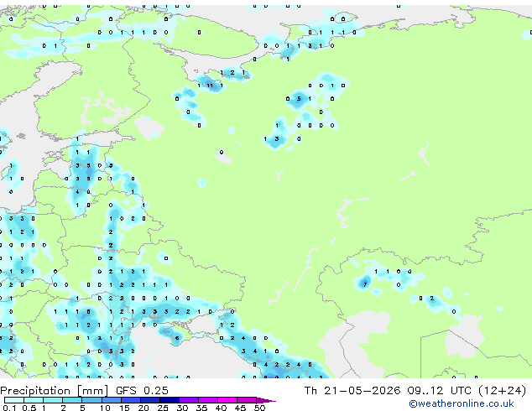Click the 'Precipitation [mm]' title text

tap(55, 391)
